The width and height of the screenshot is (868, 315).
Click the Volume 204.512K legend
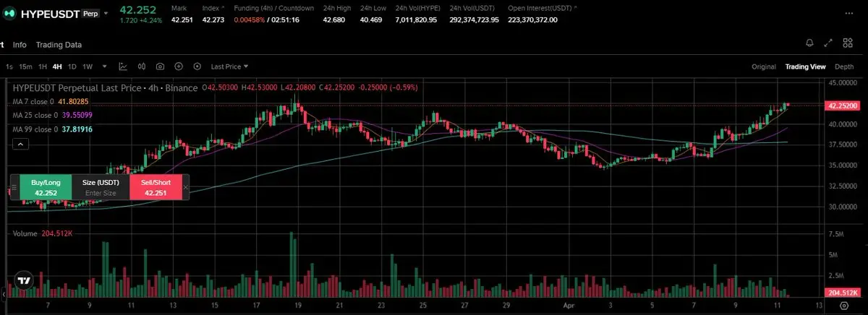click(x=44, y=233)
